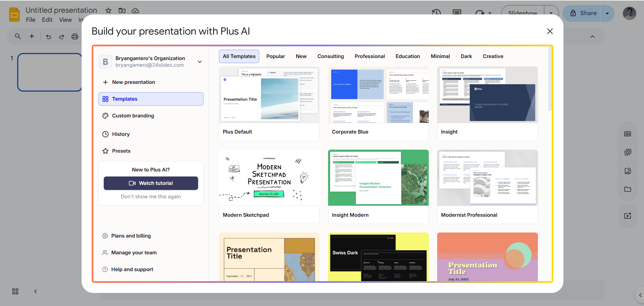Open the version history clock icon
This screenshot has width=644, height=306.
click(436, 12)
